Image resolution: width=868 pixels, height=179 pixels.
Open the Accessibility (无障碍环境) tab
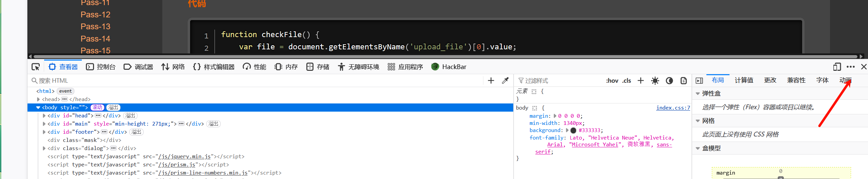[x=358, y=67]
